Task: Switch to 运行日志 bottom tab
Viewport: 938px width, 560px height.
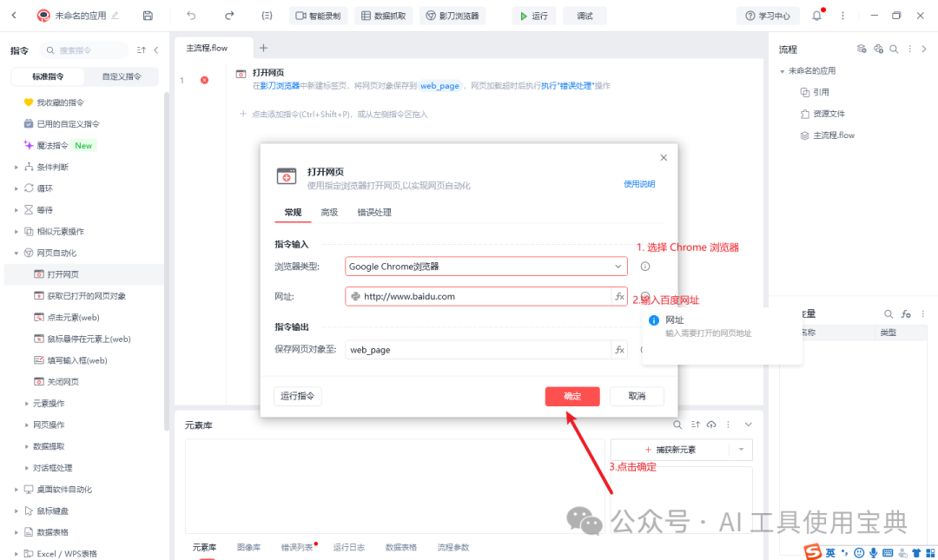Action: pos(349,548)
